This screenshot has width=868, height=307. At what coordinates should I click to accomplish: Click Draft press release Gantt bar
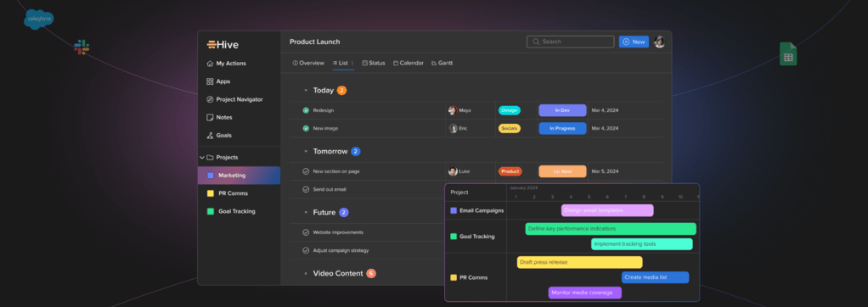[x=579, y=262]
